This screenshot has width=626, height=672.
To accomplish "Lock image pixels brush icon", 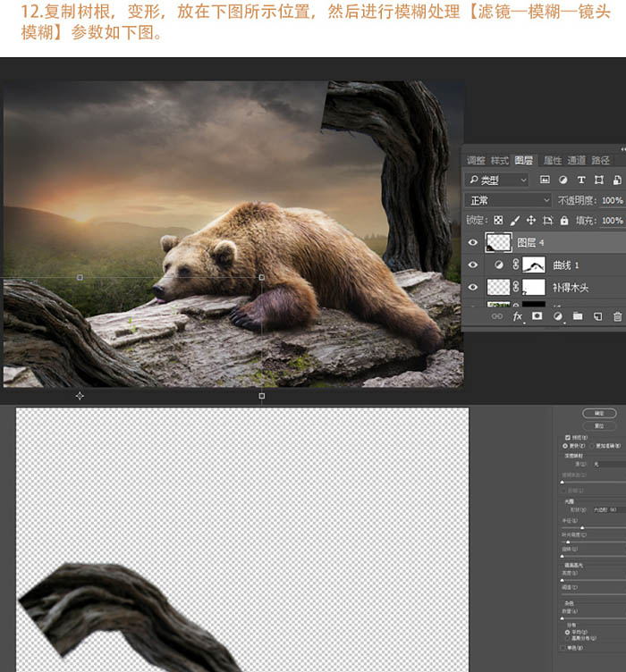I will coord(514,221).
